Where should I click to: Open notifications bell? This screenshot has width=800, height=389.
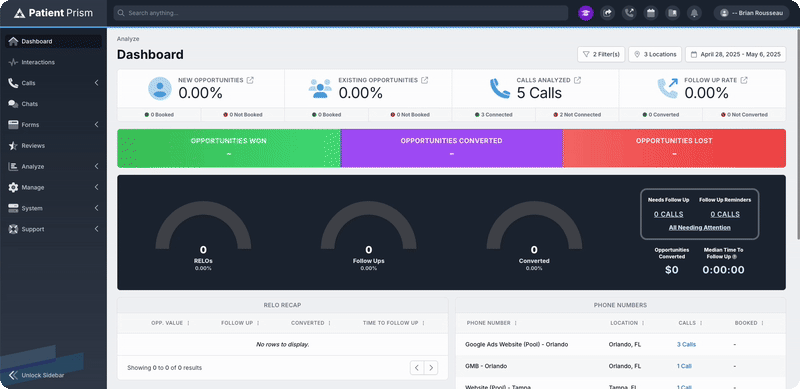pos(694,13)
